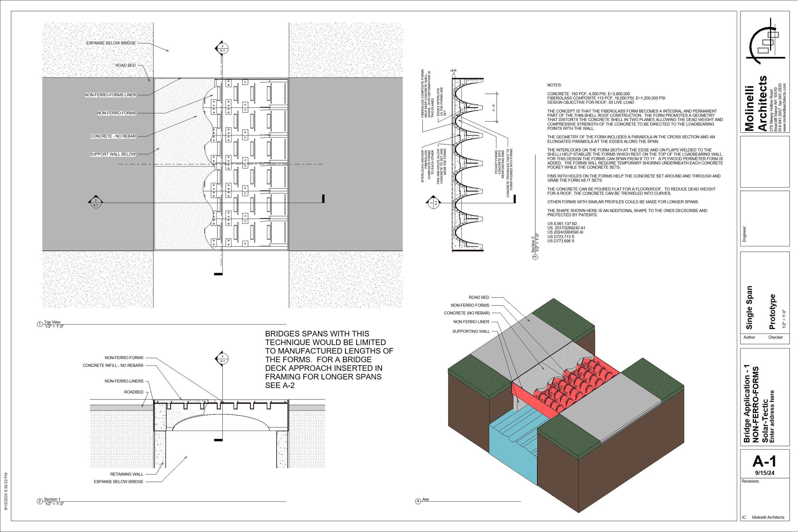Click the 'Section 1' view title
Viewport: 798px width, 532px height.
click(x=52, y=499)
